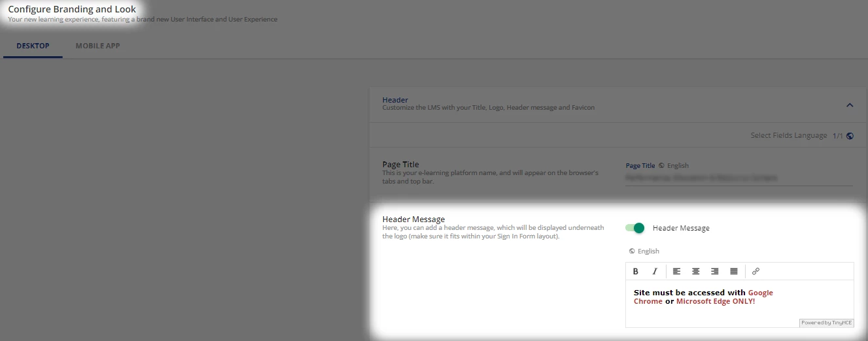Click the globe icon beside Select Fields Language
Image resolution: width=868 pixels, height=341 pixels.
tap(850, 136)
